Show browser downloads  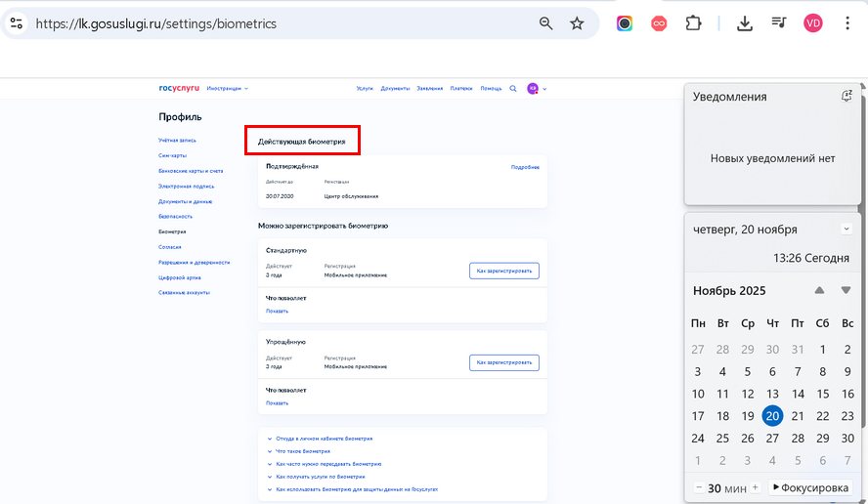coord(745,23)
